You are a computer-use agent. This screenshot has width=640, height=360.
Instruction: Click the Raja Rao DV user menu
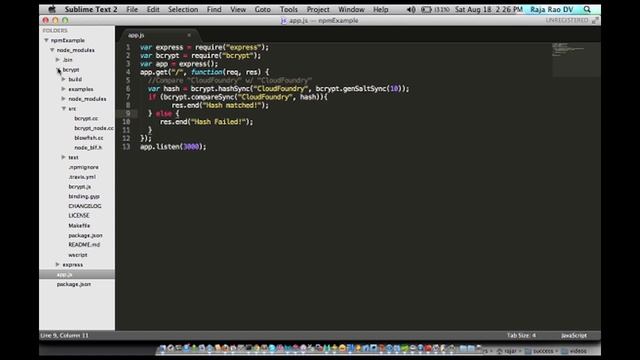tap(551, 9)
